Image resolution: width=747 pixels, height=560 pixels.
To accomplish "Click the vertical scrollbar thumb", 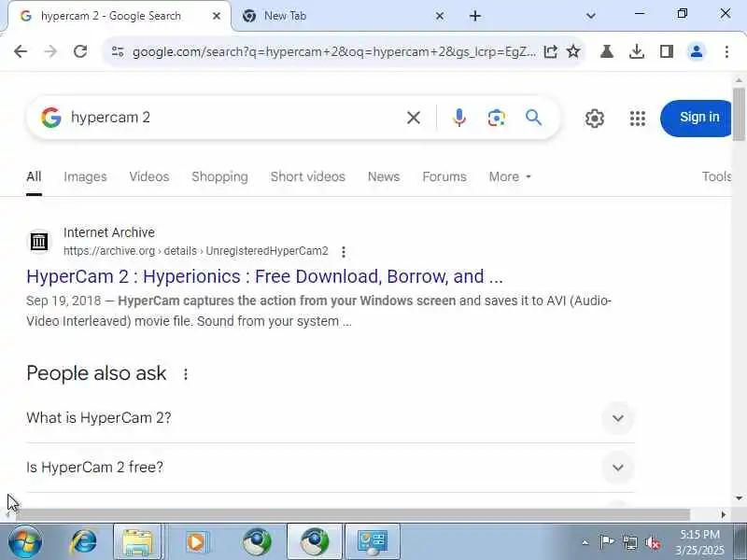I will (739, 114).
